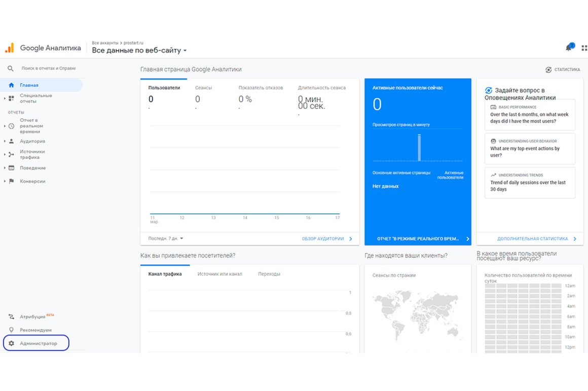
Task: Click the Атрибуция path icon
Action: pos(11,316)
